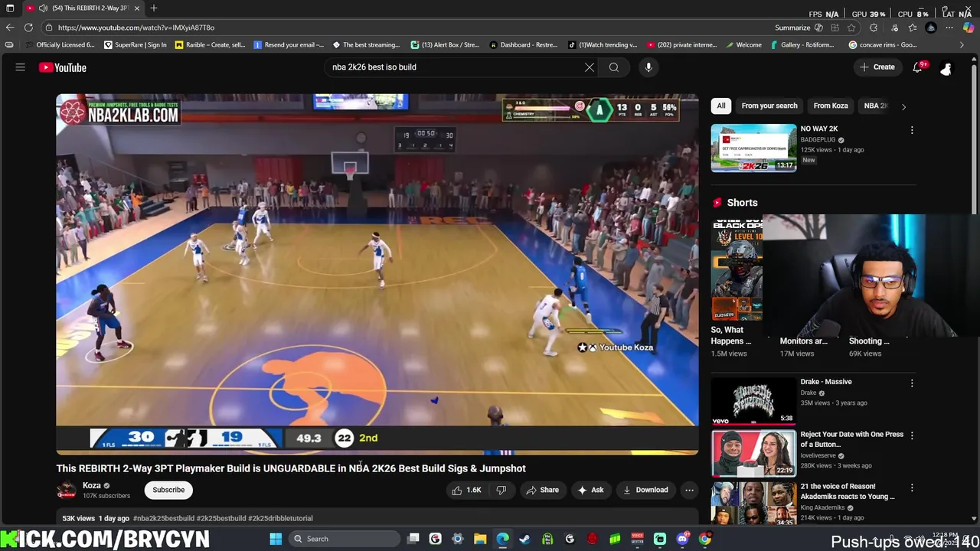The width and height of the screenshot is (980, 551).
Task: Go back in browser history
Action: [10, 28]
